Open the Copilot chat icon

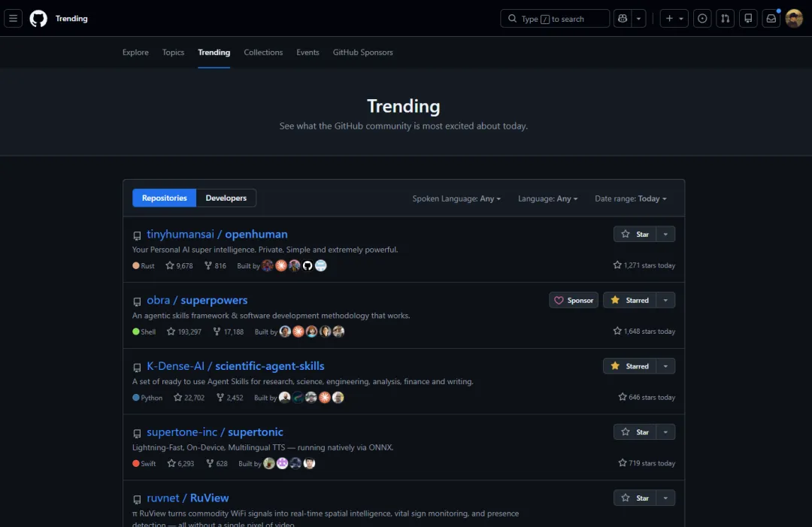[x=623, y=19]
